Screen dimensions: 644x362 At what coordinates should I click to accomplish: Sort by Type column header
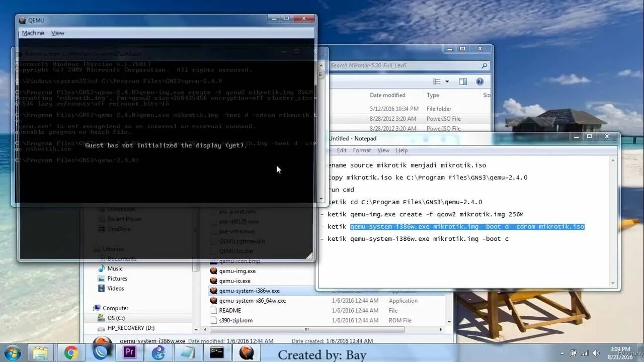pyautogui.click(x=433, y=95)
